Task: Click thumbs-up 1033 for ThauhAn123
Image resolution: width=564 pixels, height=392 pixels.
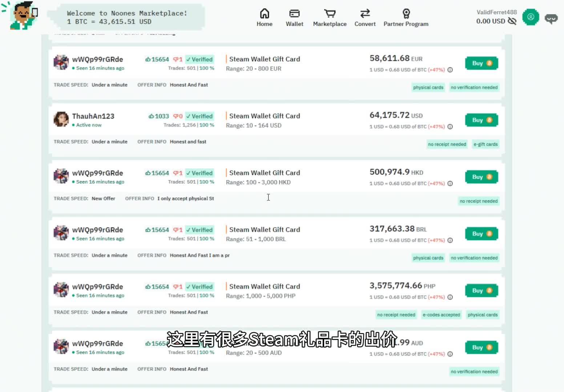Action: (159, 116)
